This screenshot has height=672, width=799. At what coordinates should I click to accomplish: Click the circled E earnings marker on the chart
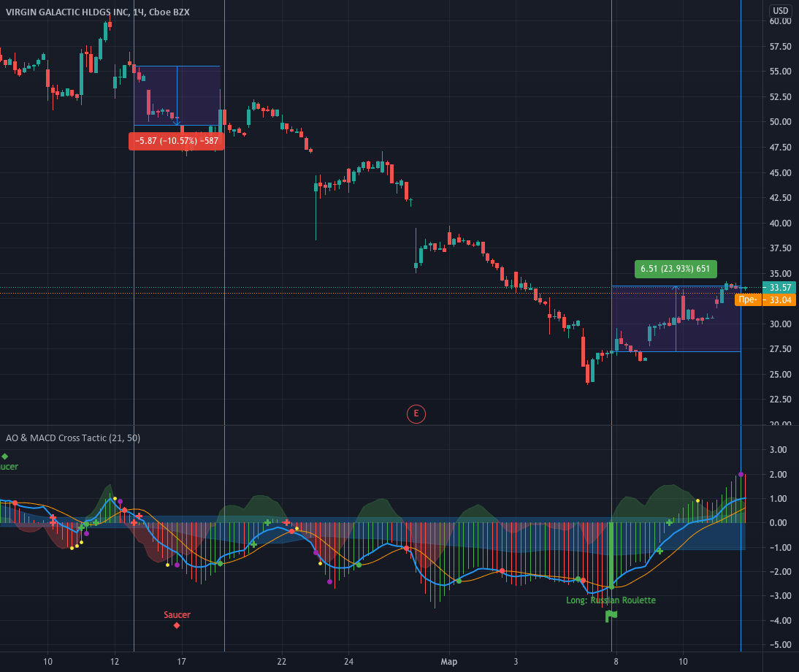[x=416, y=413]
